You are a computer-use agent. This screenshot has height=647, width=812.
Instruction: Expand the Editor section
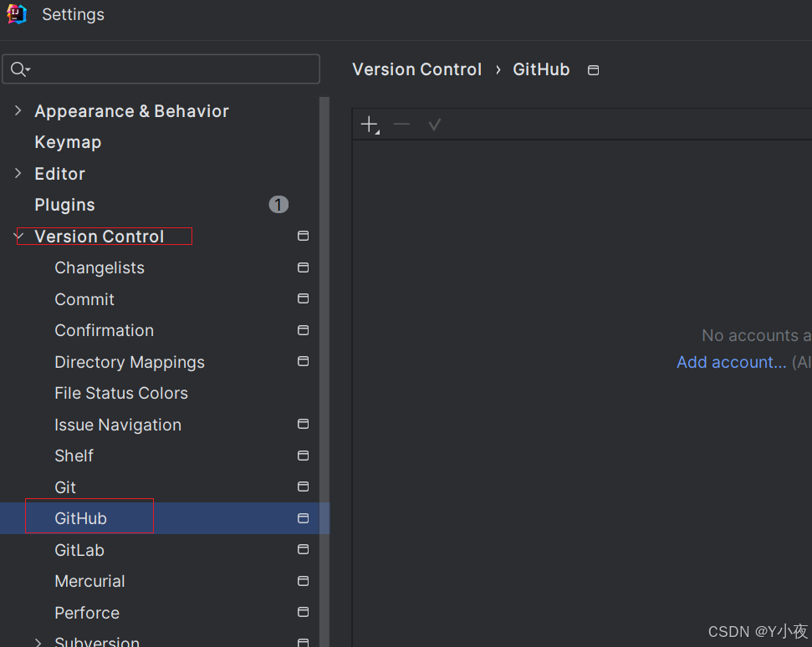pos(18,173)
